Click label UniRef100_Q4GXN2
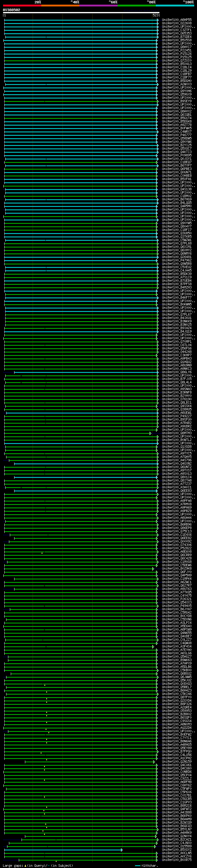 [x=177, y=463]
